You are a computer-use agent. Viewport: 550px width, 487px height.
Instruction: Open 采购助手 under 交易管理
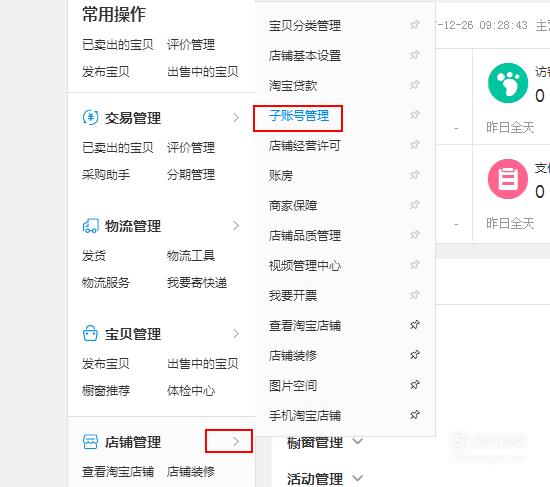pyautogui.click(x=106, y=174)
